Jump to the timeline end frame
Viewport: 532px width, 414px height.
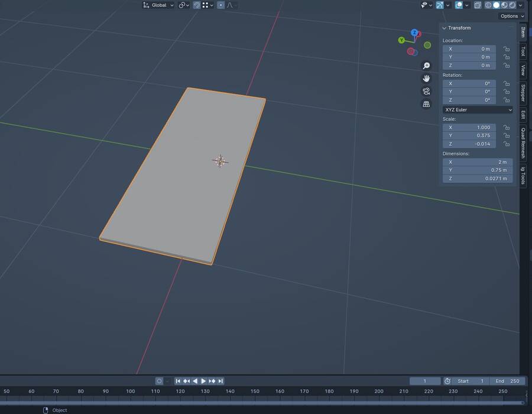pos(220,381)
